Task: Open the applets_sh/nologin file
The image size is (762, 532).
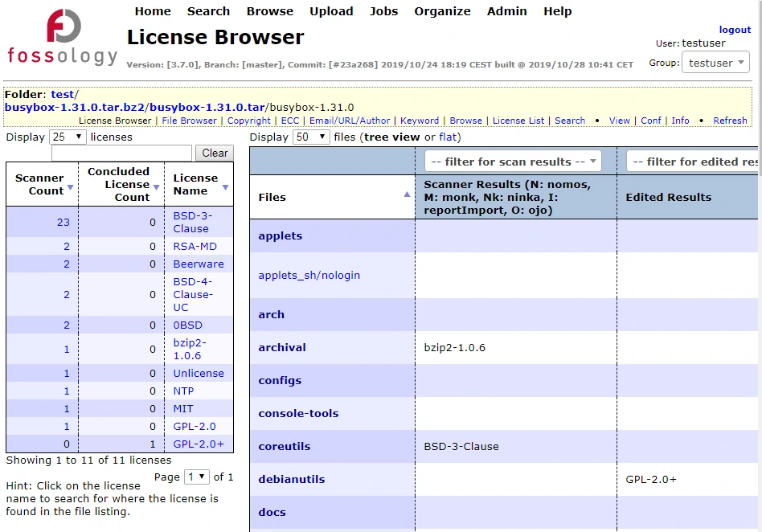Action: [309, 275]
